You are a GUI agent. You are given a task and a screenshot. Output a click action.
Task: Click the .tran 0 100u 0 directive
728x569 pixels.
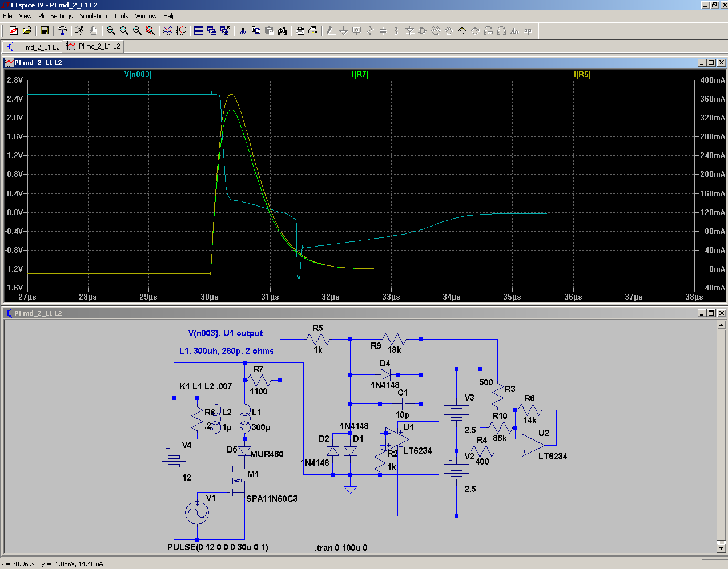point(341,548)
